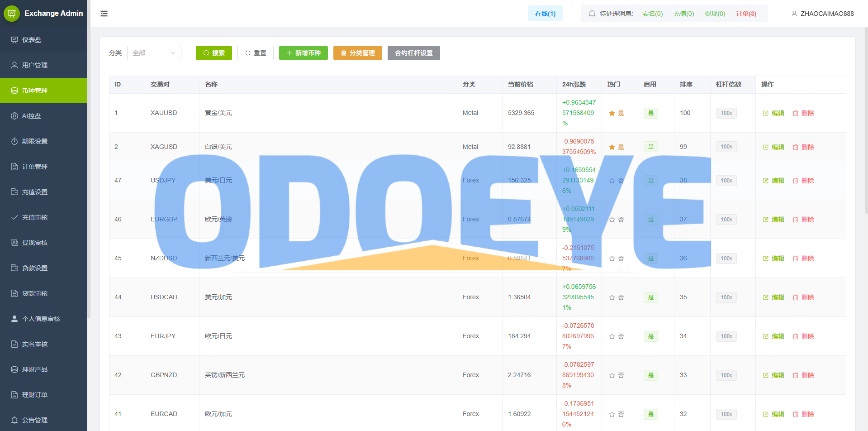Screen dimensions: 868x431
Task: Open the 分类 category dropdown
Action: click(x=154, y=53)
